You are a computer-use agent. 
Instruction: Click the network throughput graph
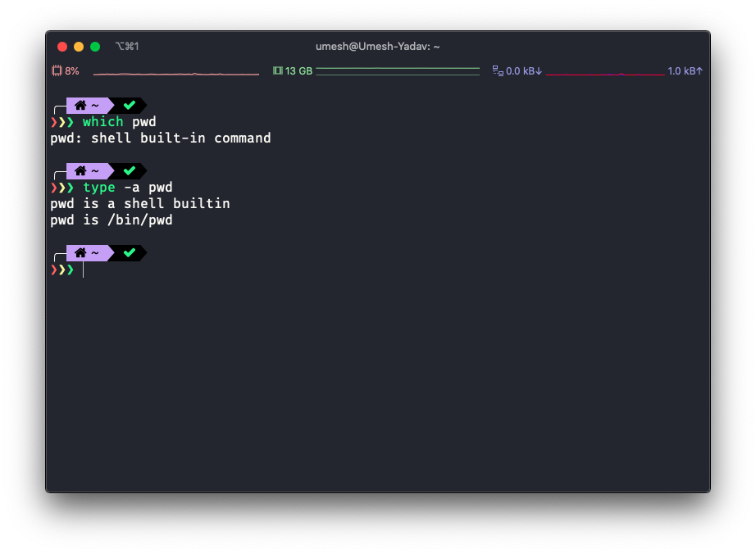pyautogui.click(x=604, y=74)
